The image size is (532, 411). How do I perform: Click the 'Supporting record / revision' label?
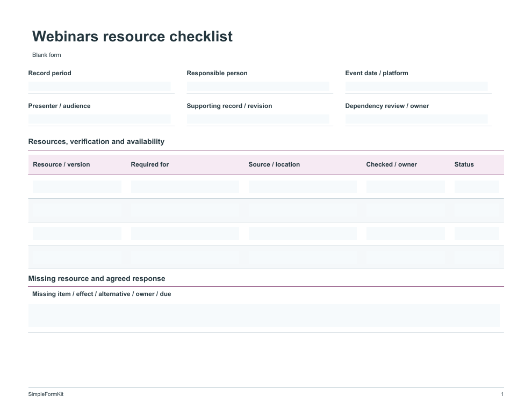[229, 106]
